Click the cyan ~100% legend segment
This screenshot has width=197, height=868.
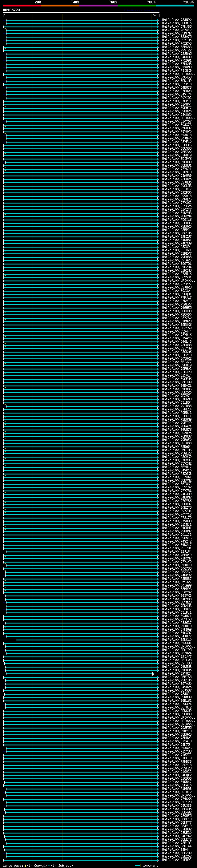click(175, 6)
